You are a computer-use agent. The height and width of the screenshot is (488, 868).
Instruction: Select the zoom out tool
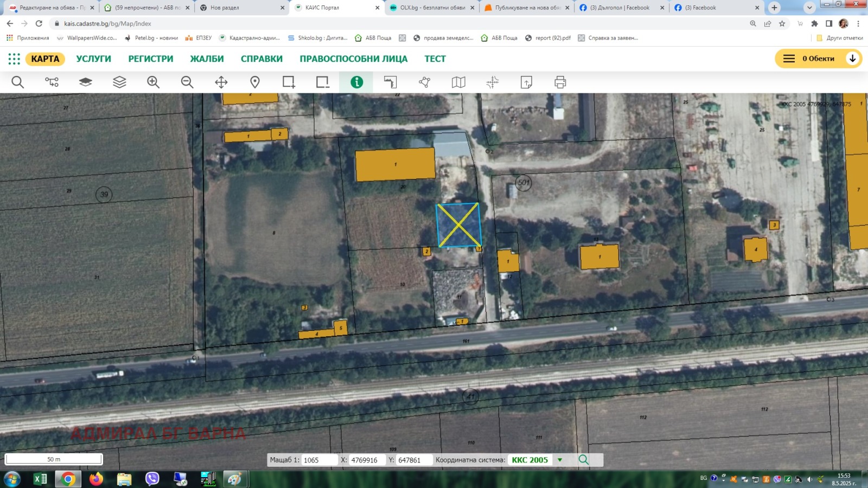pyautogui.click(x=187, y=82)
